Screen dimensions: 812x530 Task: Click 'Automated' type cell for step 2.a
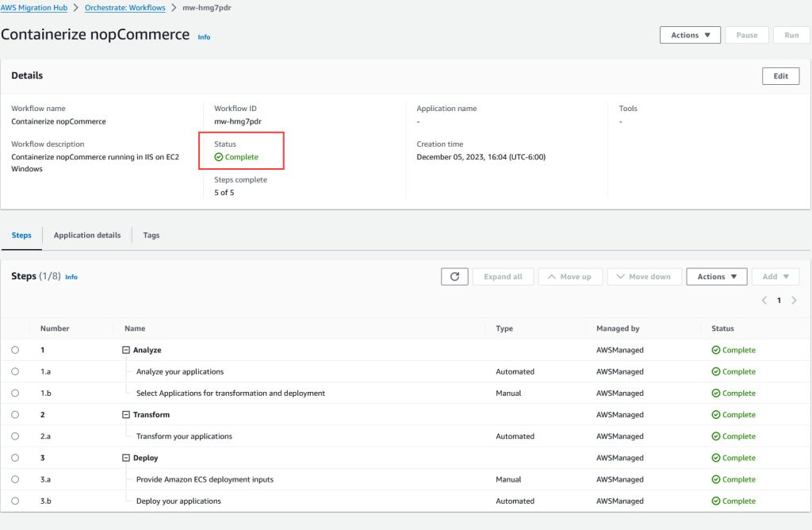tap(515, 436)
